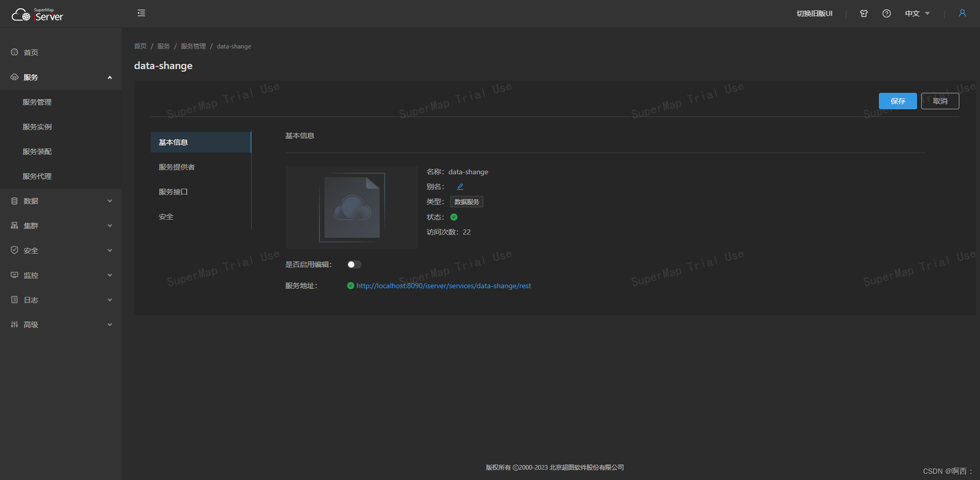Screen dimensions: 980x480
Task: Open the theme skin shirt icon
Action: tap(864, 13)
